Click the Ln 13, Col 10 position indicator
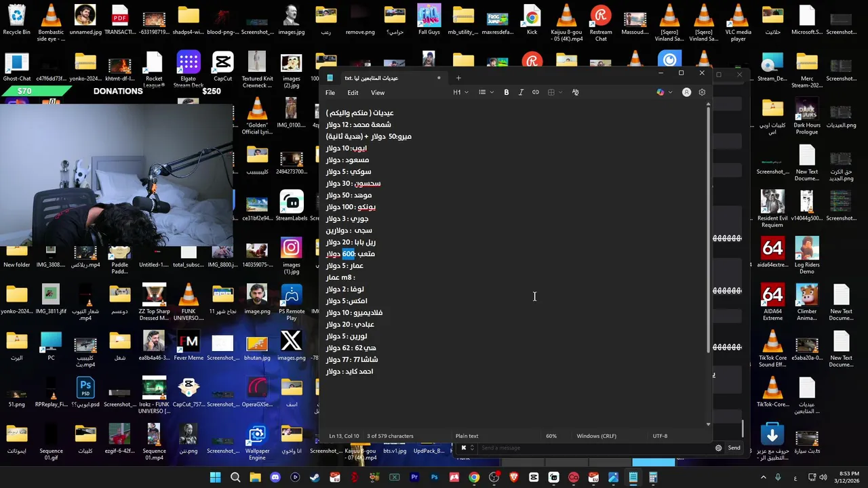Image resolution: width=868 pixels, height=488 pixels. click(344, 436)
